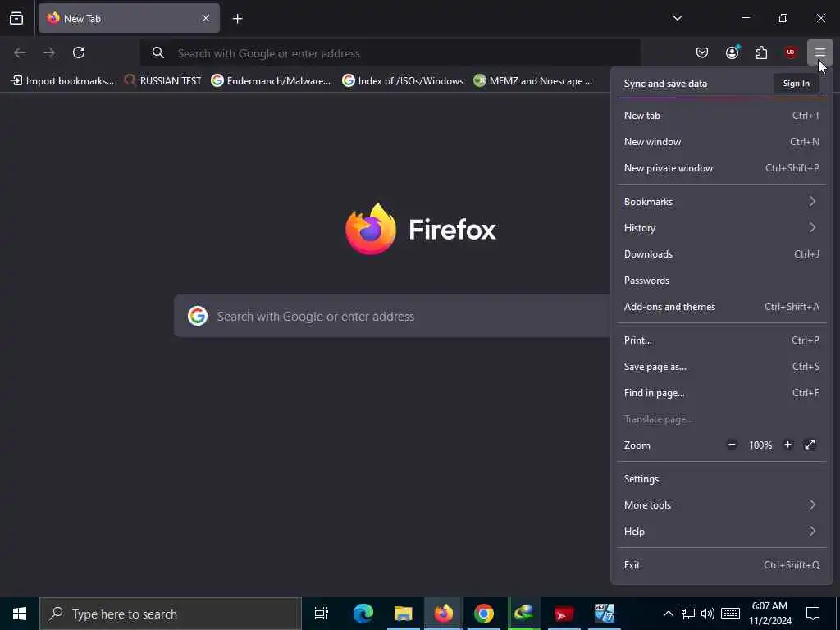840x630 pixels.
Task: Open Save to Pocket icon
Action: (x=702, y=52)
